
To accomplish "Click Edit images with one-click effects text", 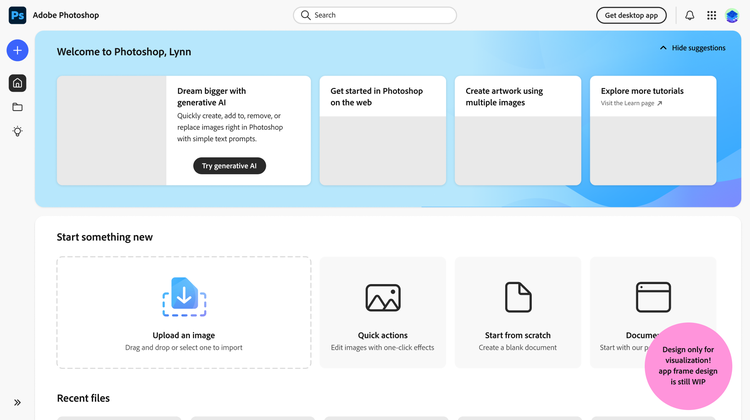I will (383, 348).
